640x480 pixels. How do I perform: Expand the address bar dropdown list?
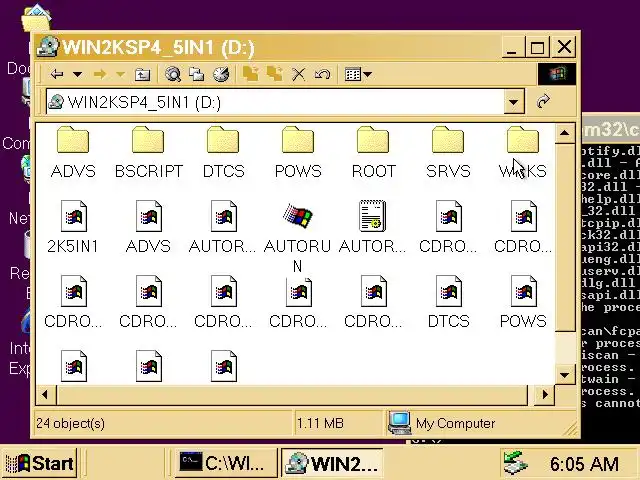[514, 102]
